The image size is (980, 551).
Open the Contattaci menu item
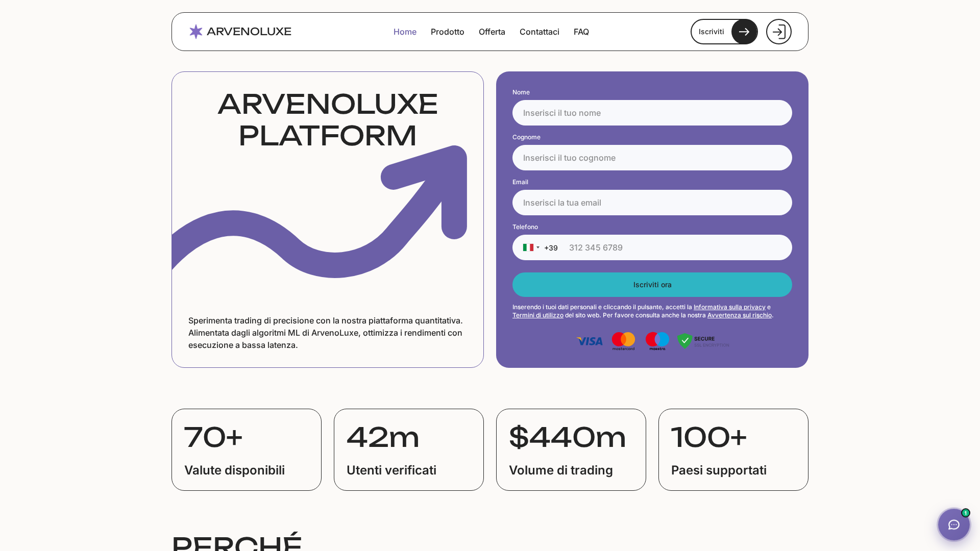point(540,32)
